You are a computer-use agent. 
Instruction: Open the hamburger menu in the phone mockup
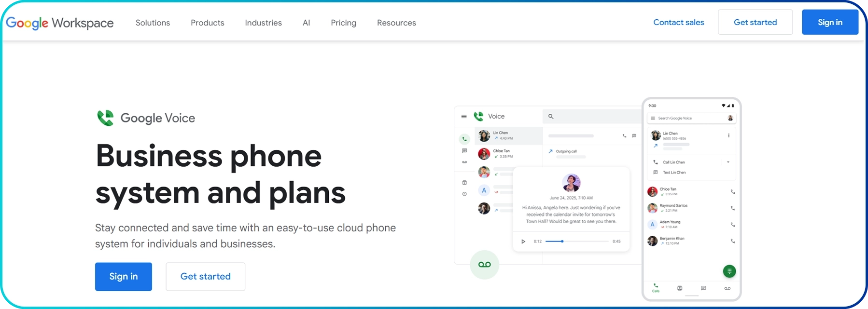coord(653,118)
